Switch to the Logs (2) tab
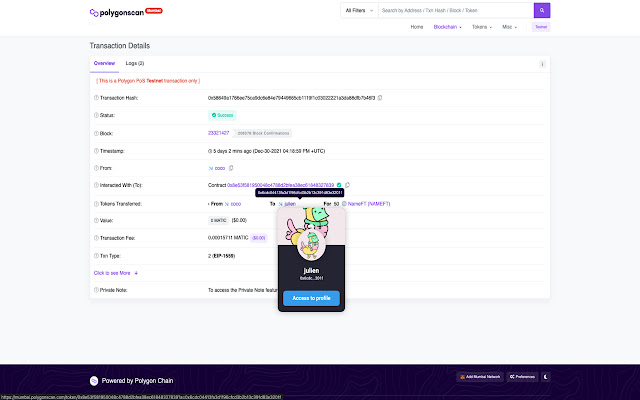Viewport: 640px width, 400px height. point(135,63)
